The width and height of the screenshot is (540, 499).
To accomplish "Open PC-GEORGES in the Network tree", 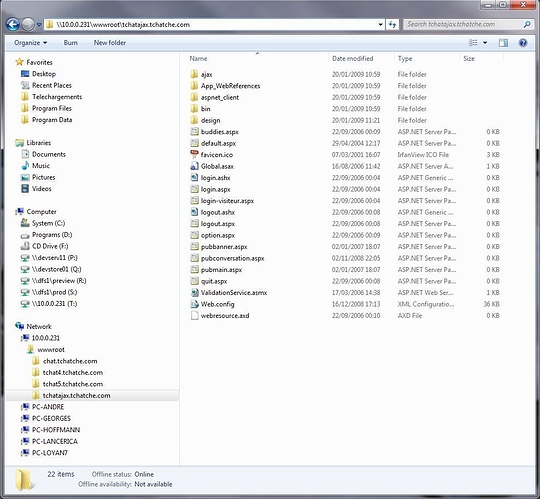I will (51, 418).
